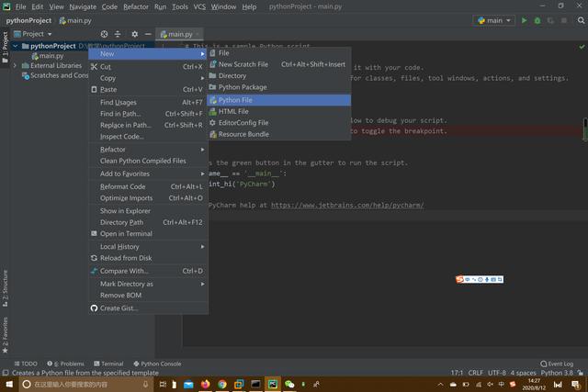Click UTF-8 encoding in status bar
The height and width of the screenshot is (392, 588).
(497, 373)
